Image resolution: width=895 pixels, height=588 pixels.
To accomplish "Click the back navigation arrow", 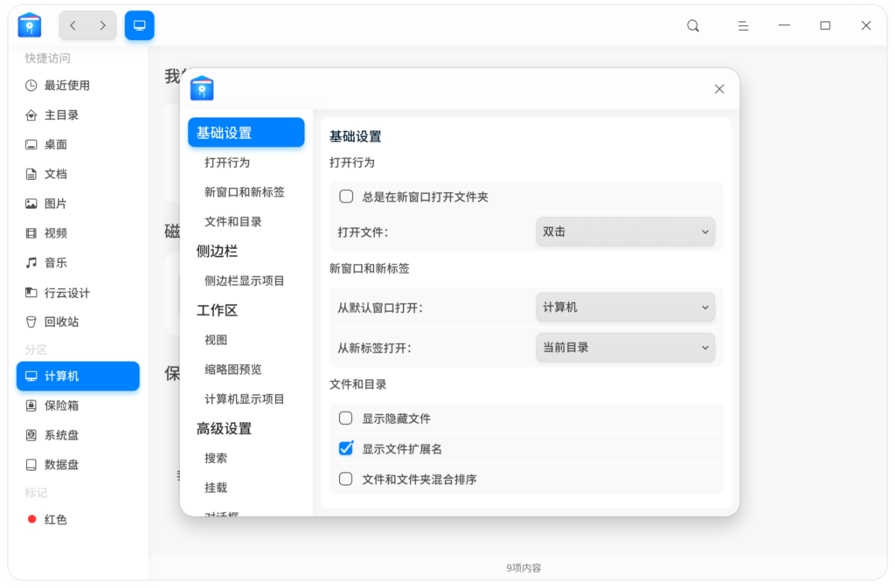I will coord(73,25).
